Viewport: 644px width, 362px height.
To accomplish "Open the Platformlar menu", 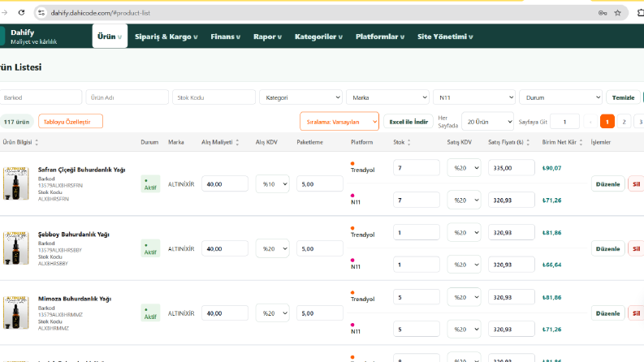I will tap(380, 37).
